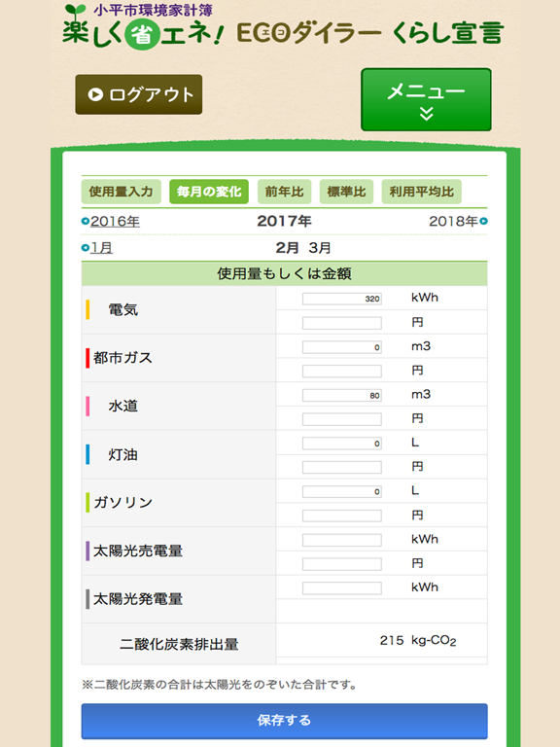
Task: Go to previous year 2016年 link
Action: (x=115, y=222)
